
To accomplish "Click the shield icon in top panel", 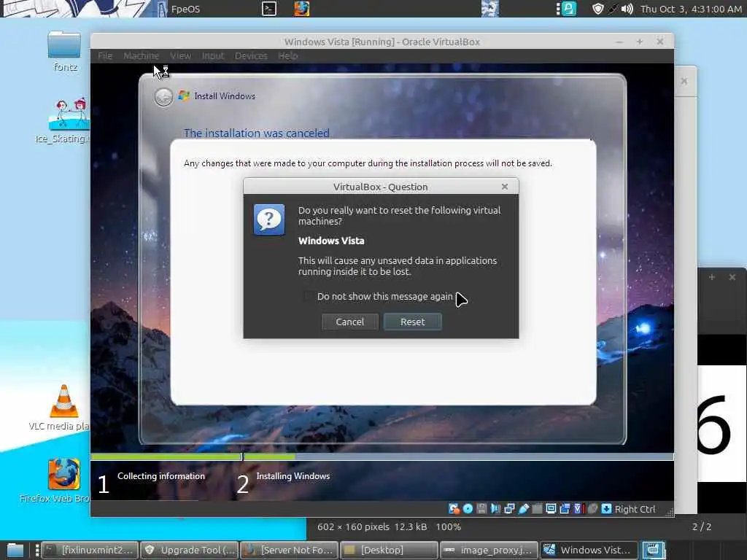I will (x=598, y=9).
